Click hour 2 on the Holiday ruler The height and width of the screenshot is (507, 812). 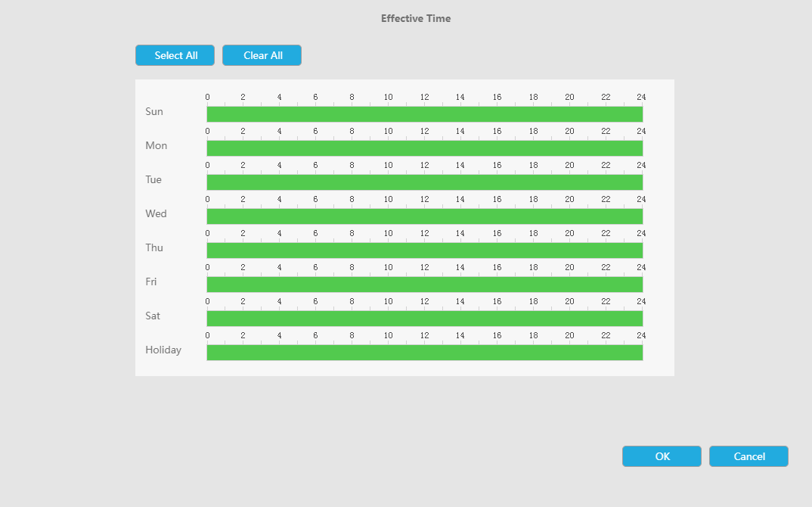coord(243,335)
